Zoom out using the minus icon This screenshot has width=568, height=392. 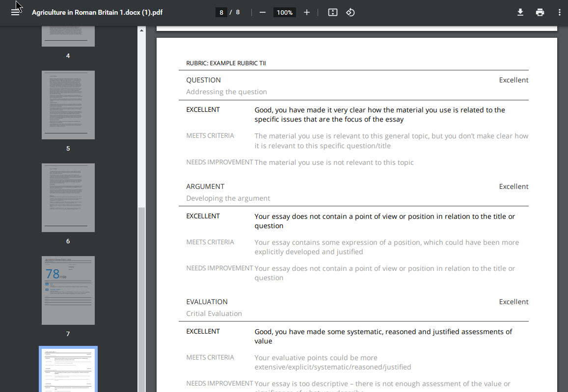[x=263, y=12]
